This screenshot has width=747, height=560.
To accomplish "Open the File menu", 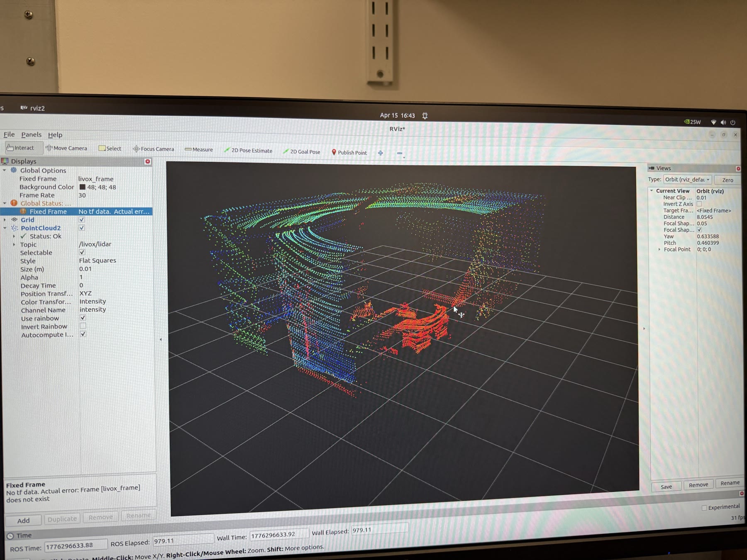I will coord(9,134).
